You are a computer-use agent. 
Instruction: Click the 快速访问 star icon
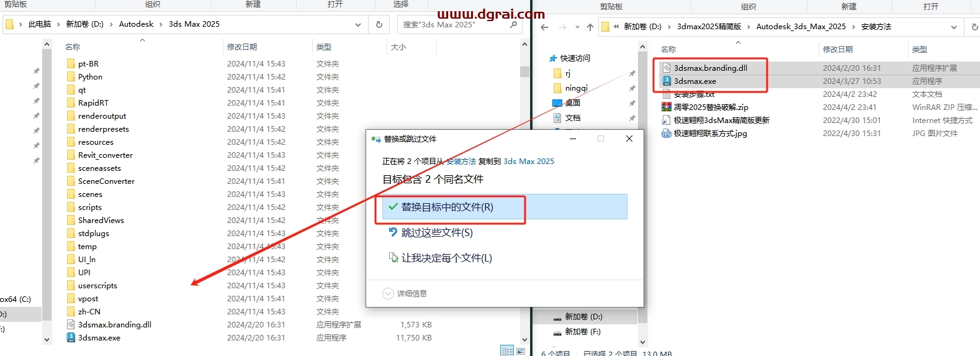[553, 58]
